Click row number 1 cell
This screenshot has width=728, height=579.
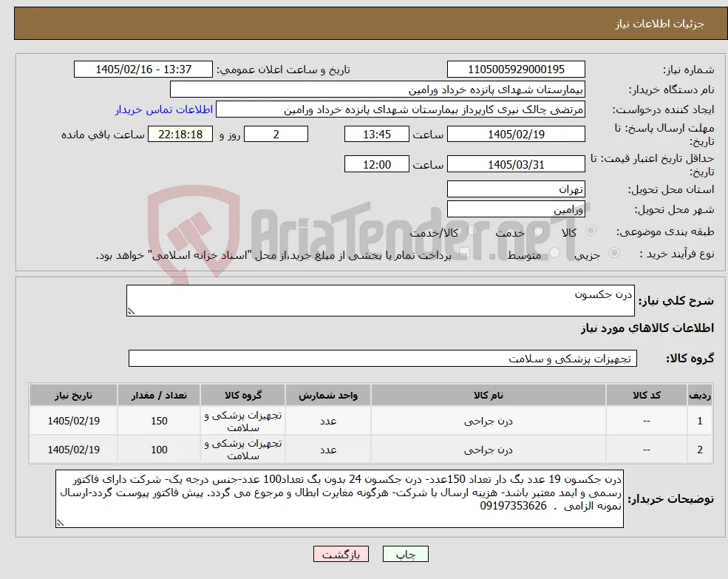pyautogui.click(x=700, y=421)
